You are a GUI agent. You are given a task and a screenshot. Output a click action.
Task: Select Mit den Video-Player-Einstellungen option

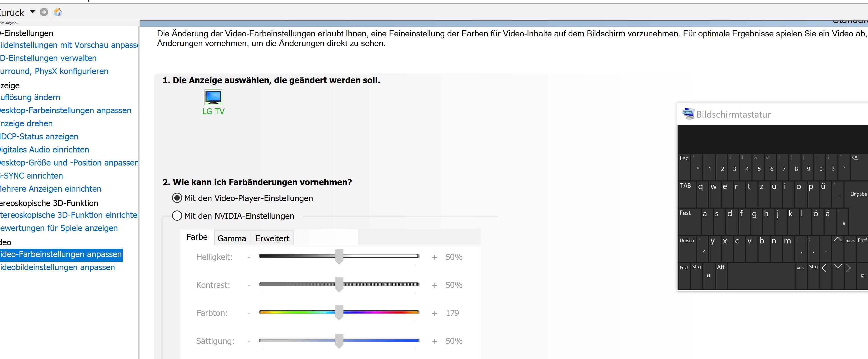[177, 198]
